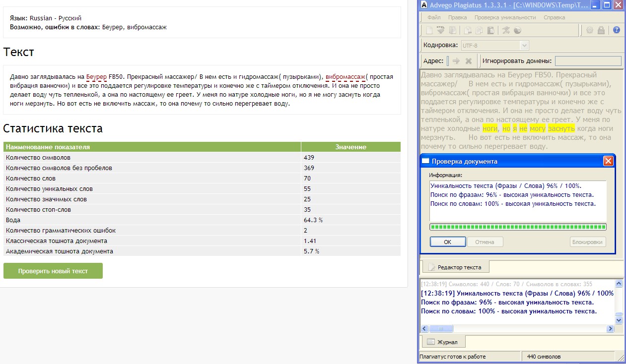The width and height of the screenshot is (626, 364).
Task: Click the log panel scroll up arrow
Action: pyautogui.click(x=619, y=284)
